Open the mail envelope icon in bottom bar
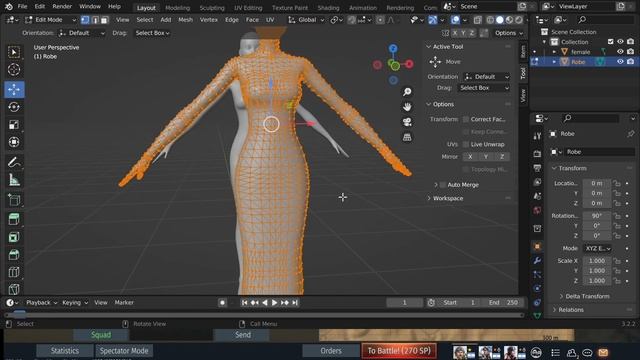This screenshot has height=360, width=640. click(603, 352)
